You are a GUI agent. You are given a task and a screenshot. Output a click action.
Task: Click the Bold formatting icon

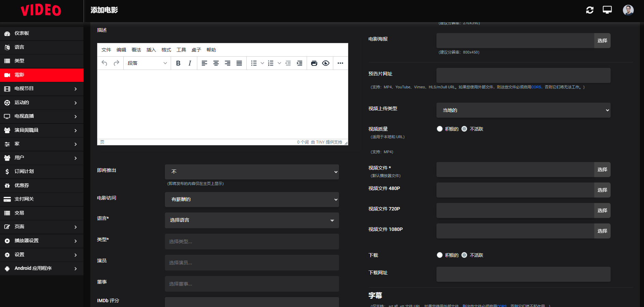[178, 63]
